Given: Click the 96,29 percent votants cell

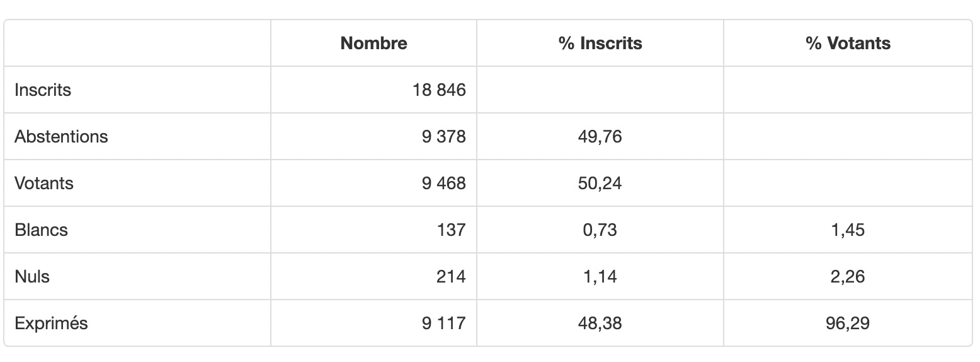Looking at the screenshot, I should click(x=848, y=324).
